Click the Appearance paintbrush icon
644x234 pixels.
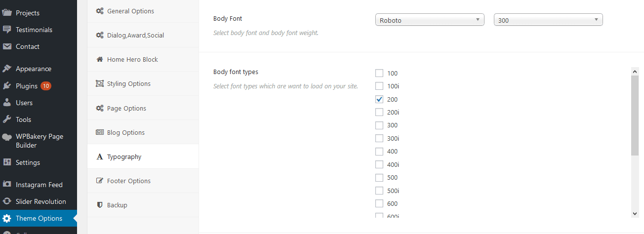tap(7, 69)
